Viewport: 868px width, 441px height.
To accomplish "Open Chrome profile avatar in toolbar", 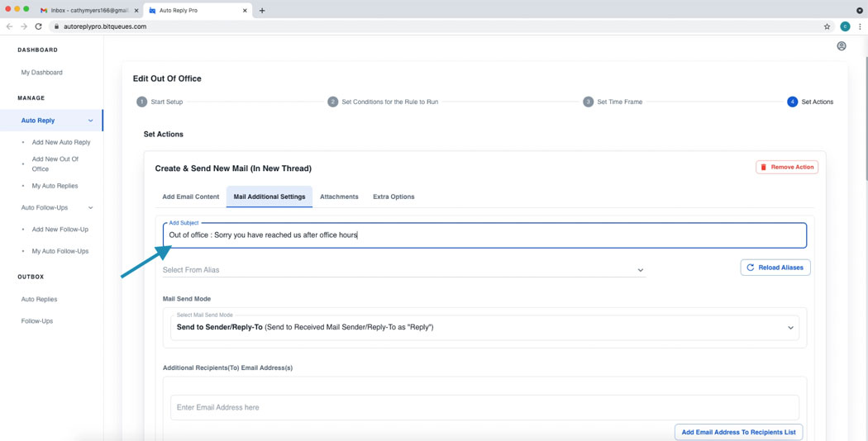I will coord(845,26).
